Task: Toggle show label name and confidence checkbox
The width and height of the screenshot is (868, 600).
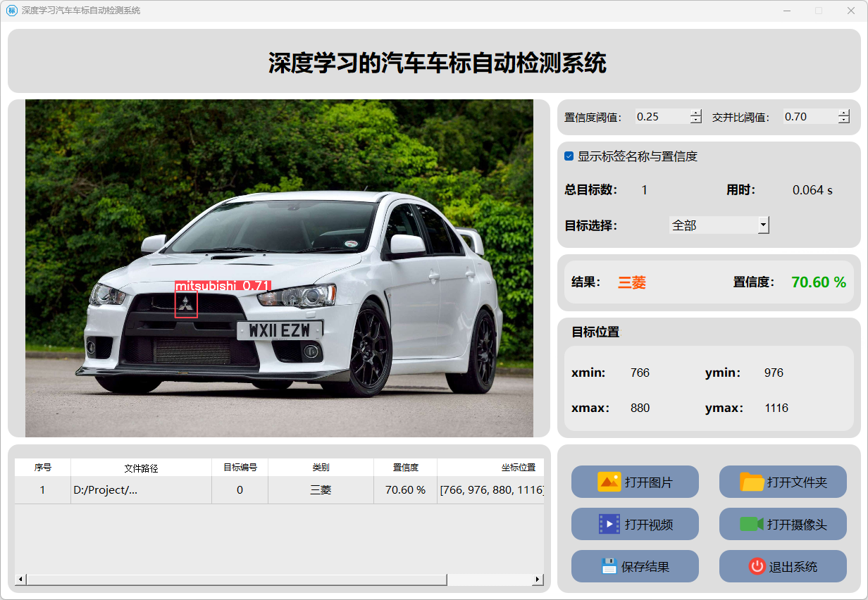Action: (569, 156)
